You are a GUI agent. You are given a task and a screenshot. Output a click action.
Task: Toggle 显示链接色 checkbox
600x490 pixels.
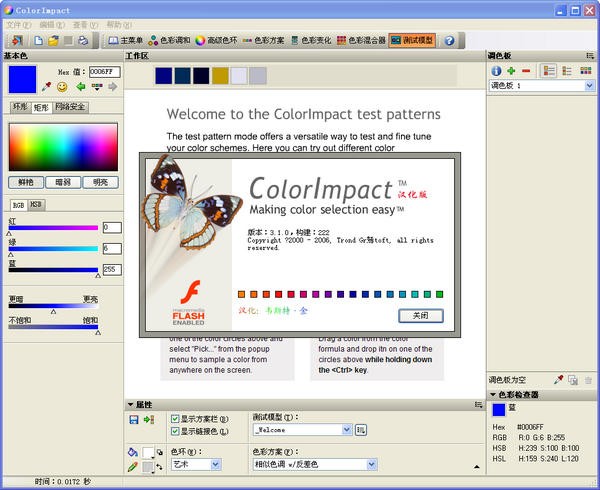175,431
